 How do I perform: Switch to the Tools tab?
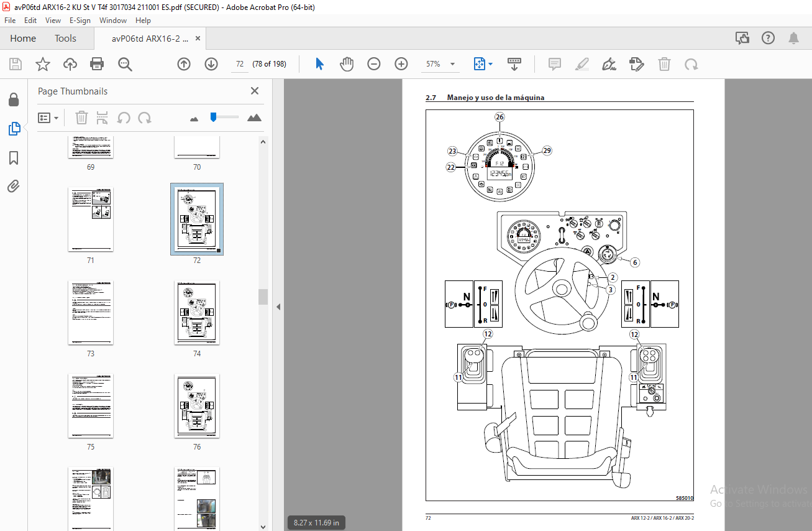(x=65, y=39)
